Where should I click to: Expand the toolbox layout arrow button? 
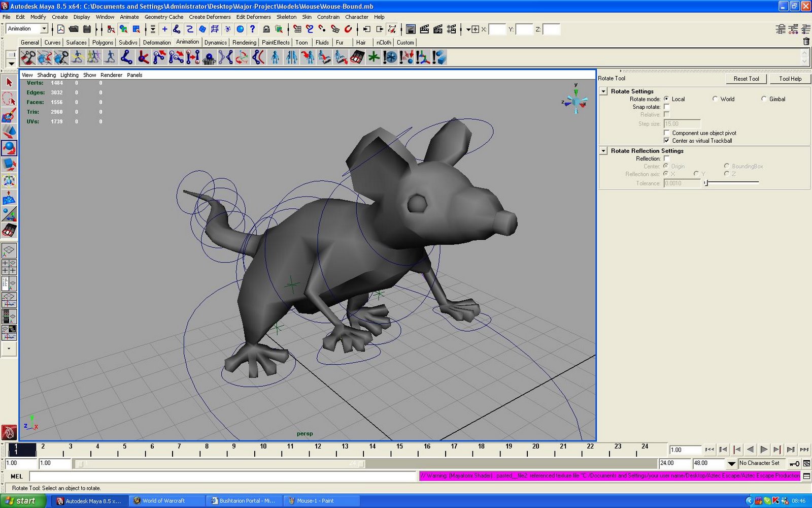(9, 349)
